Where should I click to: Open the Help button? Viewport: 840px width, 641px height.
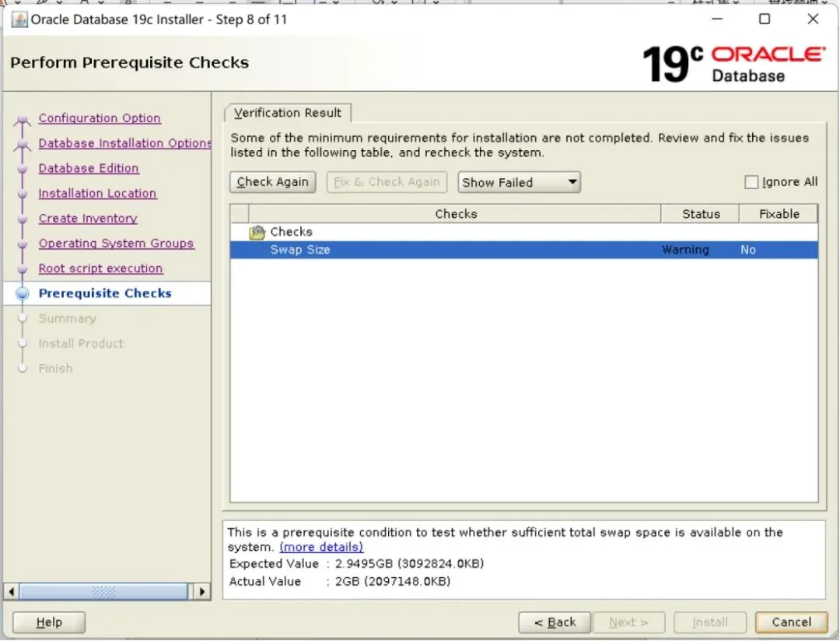coord(49,622)
